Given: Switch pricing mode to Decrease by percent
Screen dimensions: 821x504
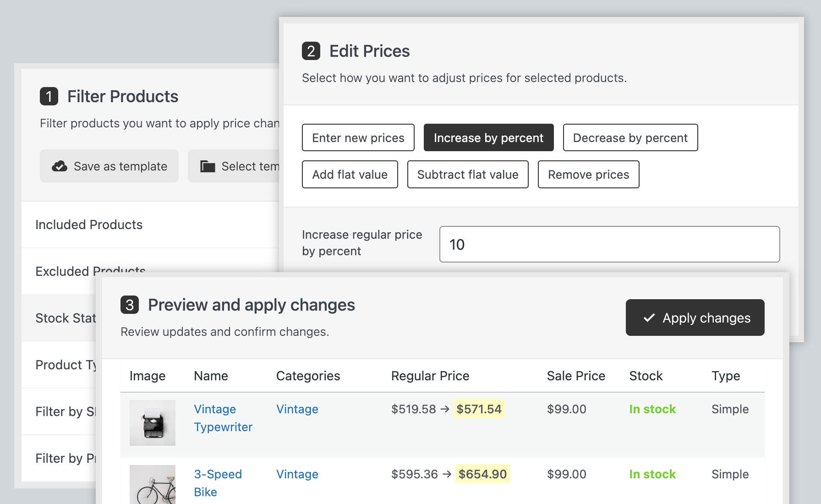Looking at the screenshot, I should point(630,137).
